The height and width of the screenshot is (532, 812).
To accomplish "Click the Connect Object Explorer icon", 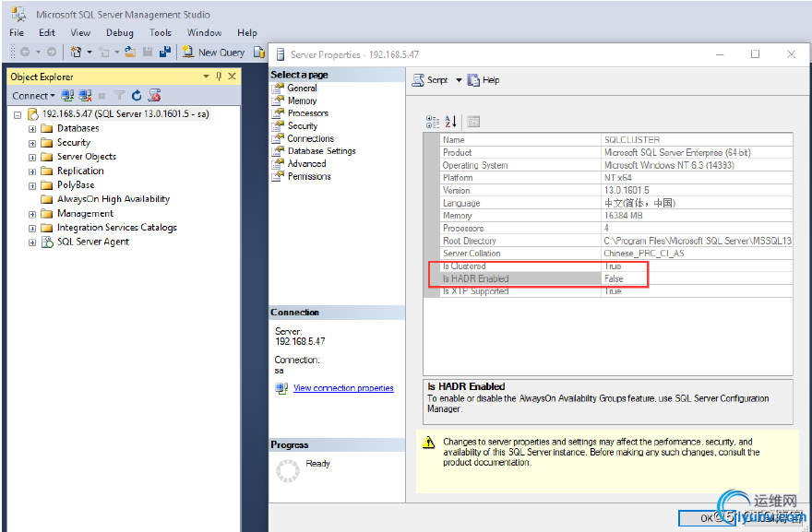I will click(67, 95).
